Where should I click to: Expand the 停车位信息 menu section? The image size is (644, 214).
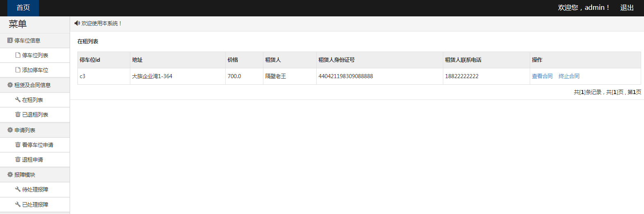pos(35,41)
